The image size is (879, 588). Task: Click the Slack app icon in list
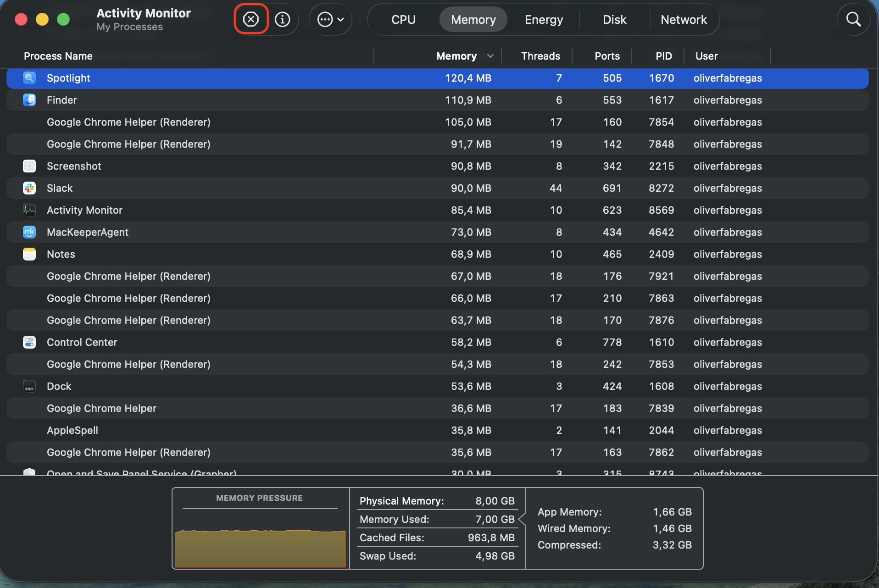click(x=29, y=188)
